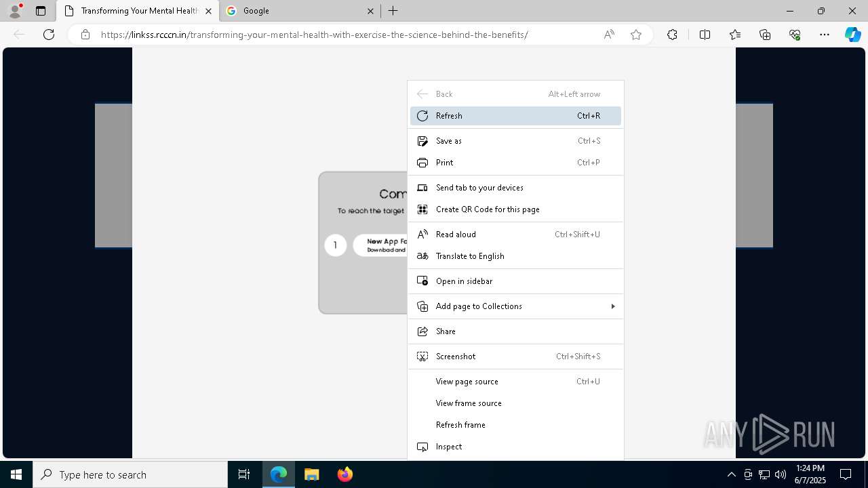This screenshot has height=488, width=868.
Task: Select View frame source
Action: tap(515, 403)
